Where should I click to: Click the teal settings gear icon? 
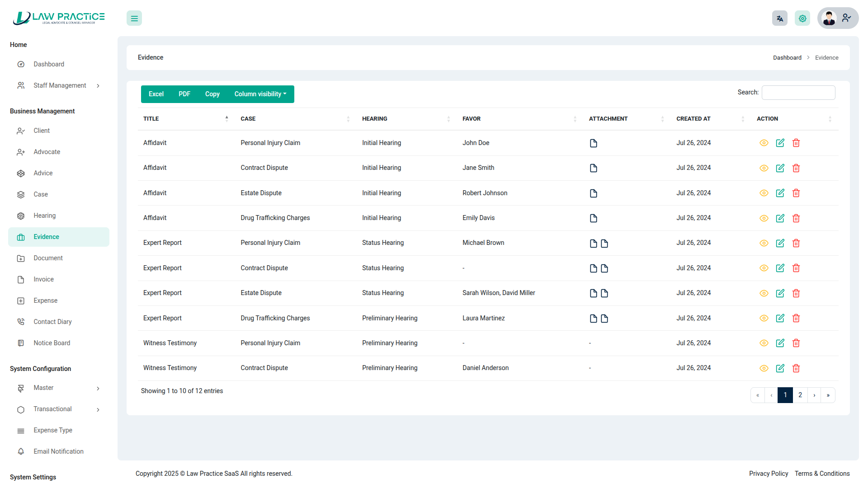(802, 19)
